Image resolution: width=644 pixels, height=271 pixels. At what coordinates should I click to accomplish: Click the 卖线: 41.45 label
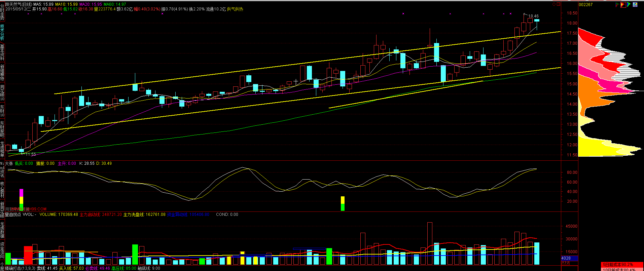(47, 268)
